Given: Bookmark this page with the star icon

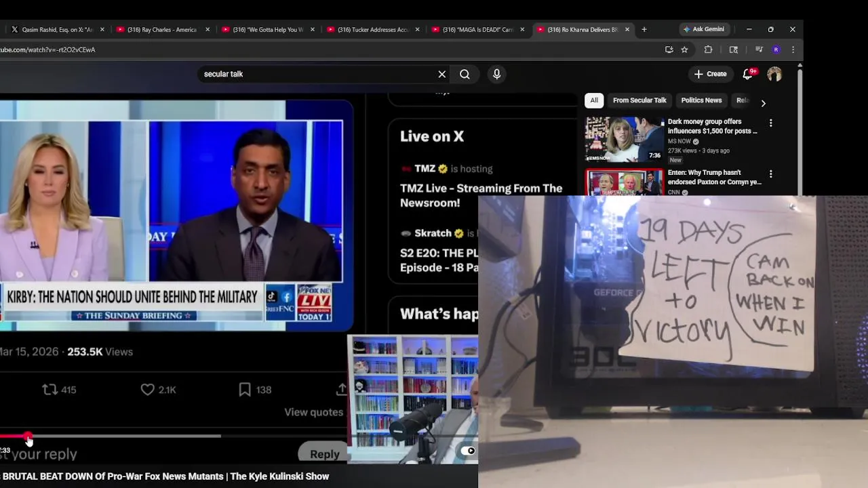Looking at the screenshot, I should coord(684,49).
